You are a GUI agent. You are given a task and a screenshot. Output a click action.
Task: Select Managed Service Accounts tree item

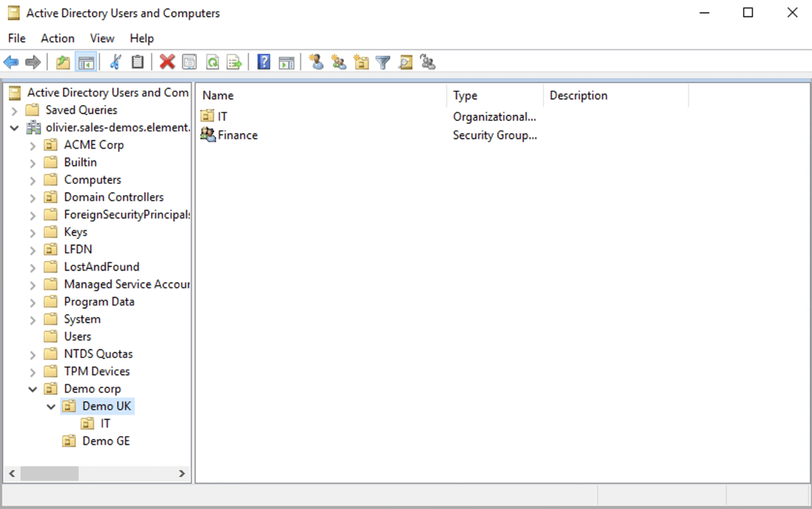[126, 284]
